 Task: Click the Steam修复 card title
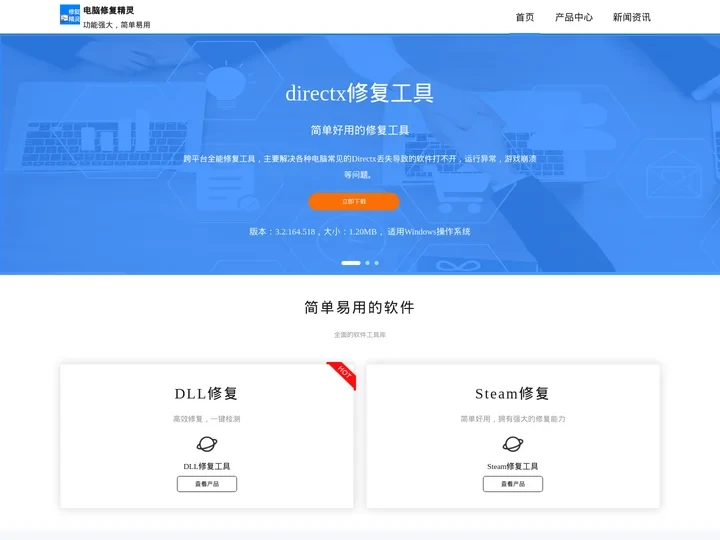click(x=512, y=394)
